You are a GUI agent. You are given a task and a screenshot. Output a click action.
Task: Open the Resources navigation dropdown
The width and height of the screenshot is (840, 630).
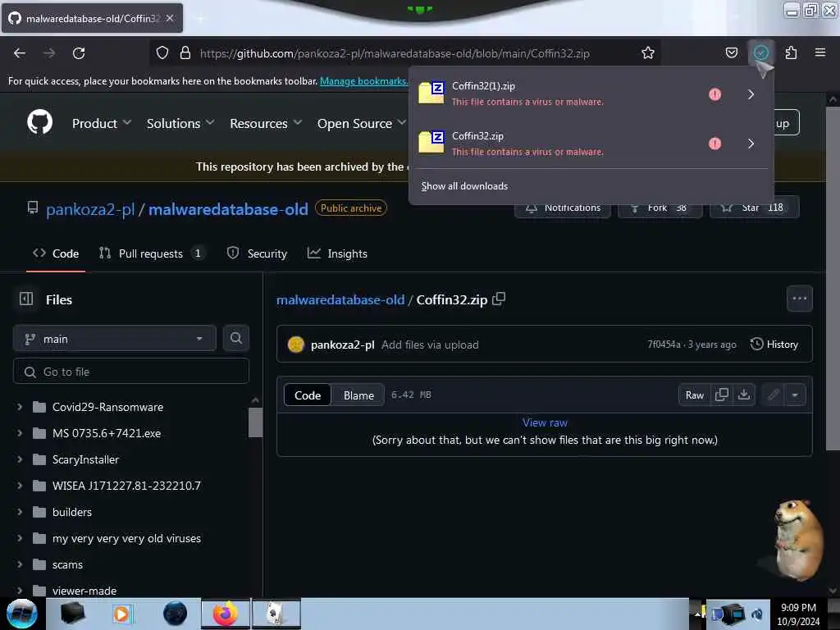266,123
